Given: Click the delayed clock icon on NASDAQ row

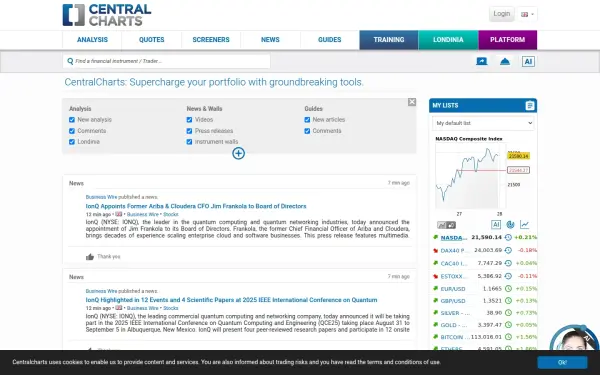Looking at the screenshot, I should (x=508, y=237).
